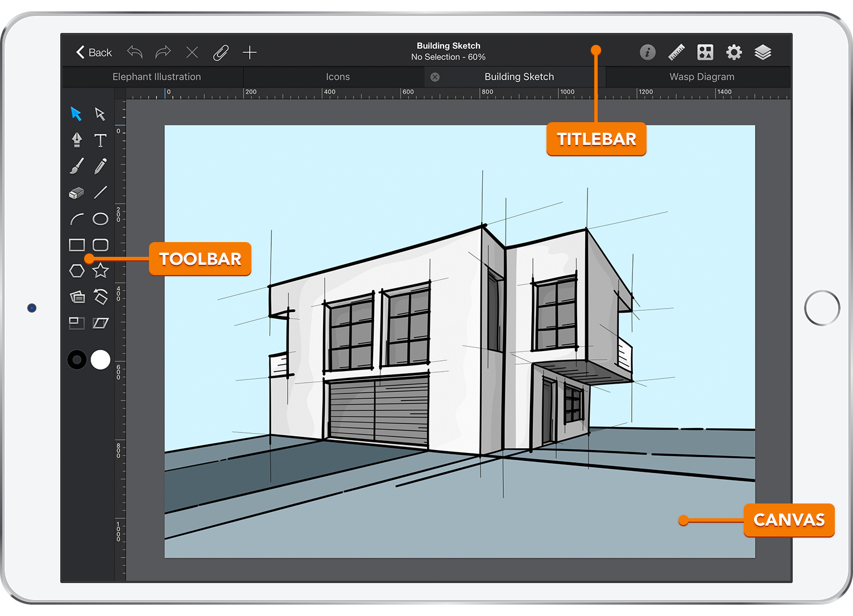Select the Polygon hexagon tool

tap(77, 271)
